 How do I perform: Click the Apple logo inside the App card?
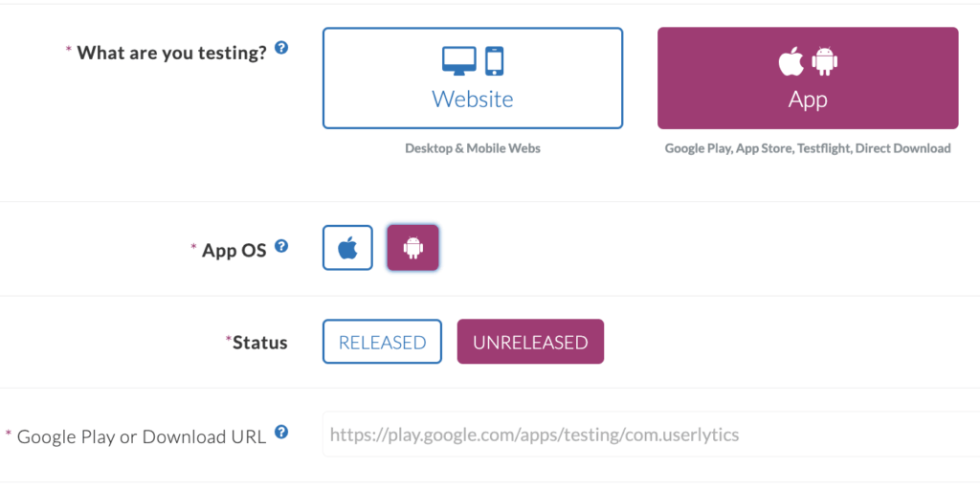click(791, 61)
